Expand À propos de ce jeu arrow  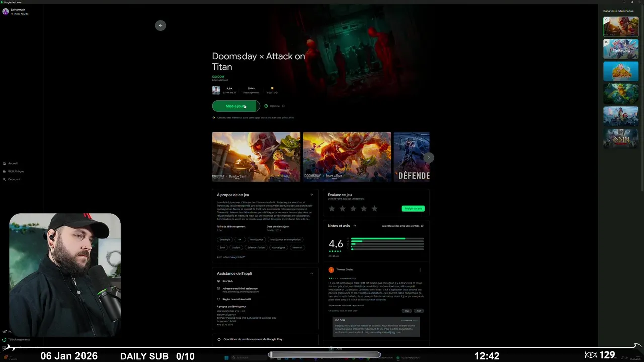[x=311, y=195]
